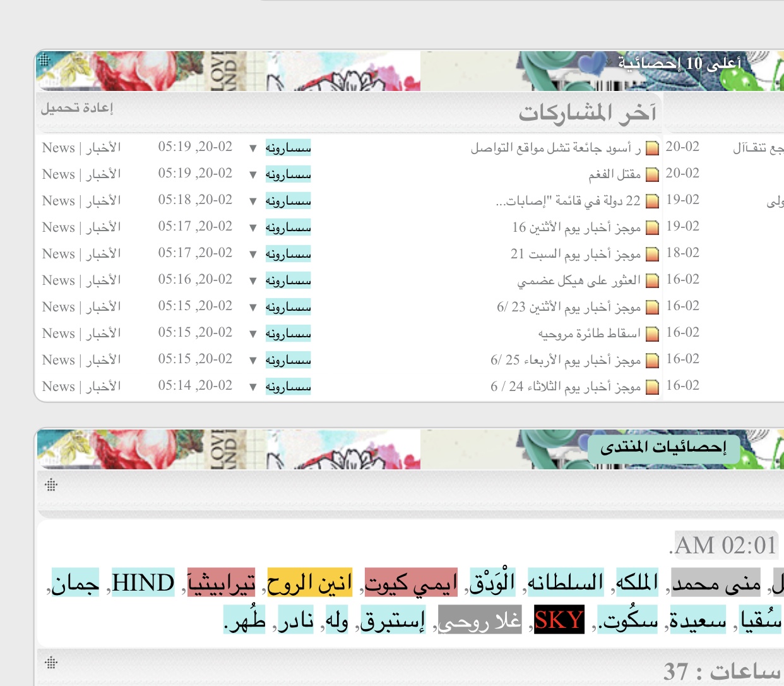The width and height of the screenshot is (784, 686).
Task: Open 'News | الأخبار' section in the 05:18 row
Action: point(81,201)
